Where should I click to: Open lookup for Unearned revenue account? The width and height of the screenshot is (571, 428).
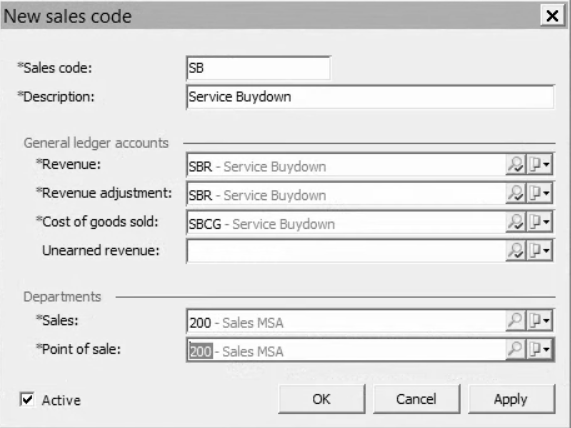coord(516,251)
